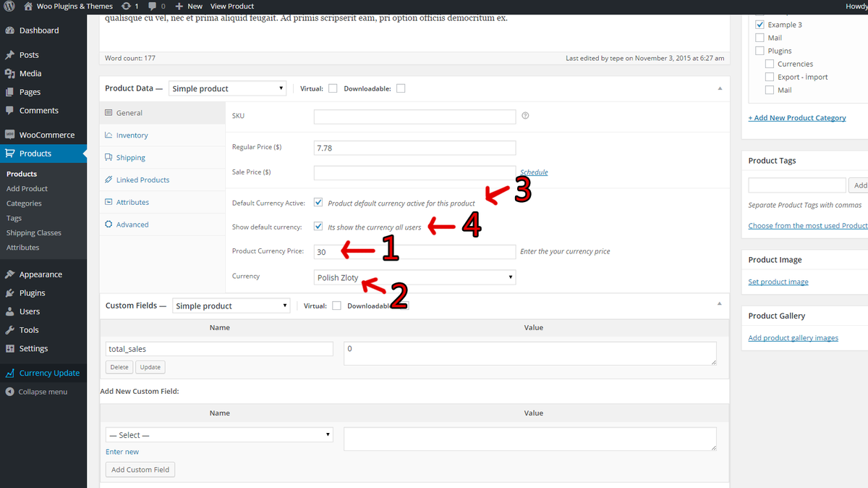Image resolution: width=868 pixels, height=488 pixels.
Task: Open the Inventory product data tab
Action: pyautogui.click(x=163, y=135)
